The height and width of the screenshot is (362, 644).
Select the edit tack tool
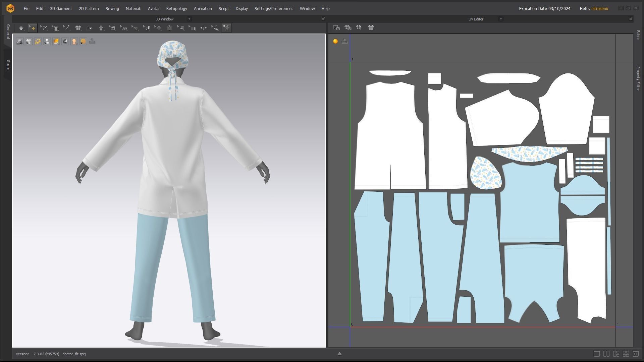pos(135,28)
